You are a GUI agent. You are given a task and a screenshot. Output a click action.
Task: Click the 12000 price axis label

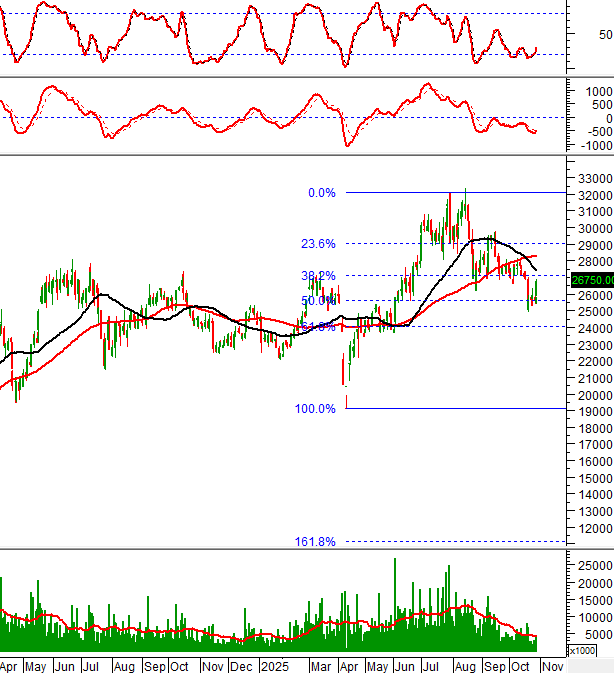(x=591, y=528)
